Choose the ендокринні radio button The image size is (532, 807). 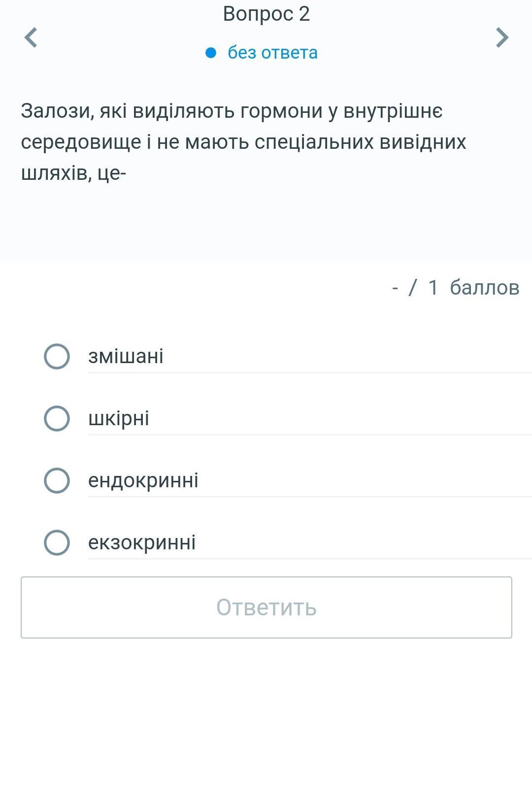57,480
